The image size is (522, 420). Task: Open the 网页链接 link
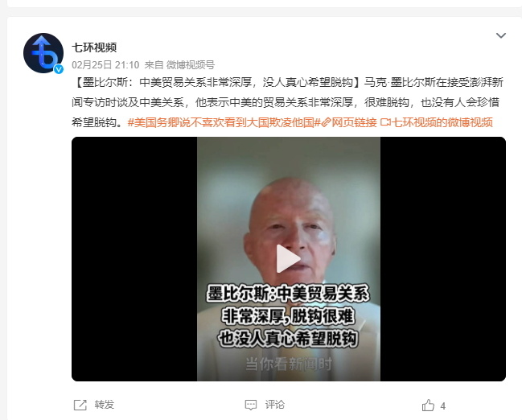(354, 122)
